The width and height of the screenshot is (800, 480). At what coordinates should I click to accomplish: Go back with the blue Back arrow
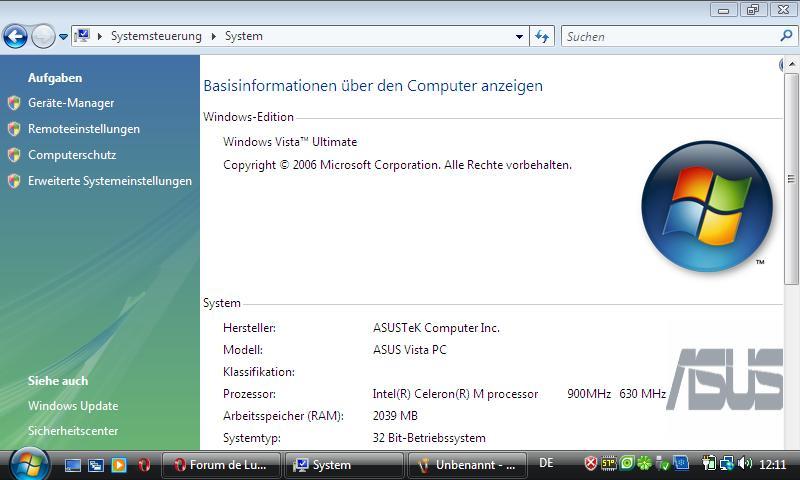click(15, 37)
